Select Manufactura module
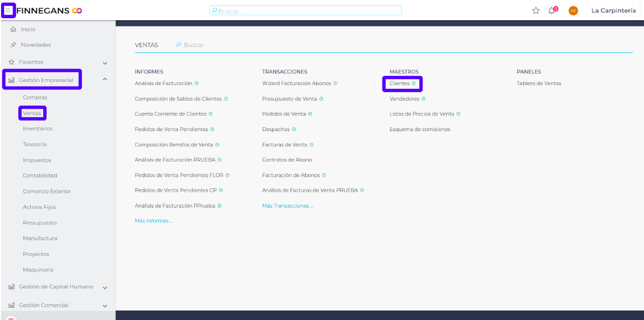Image resolution: width=644 pixels, height=320 pixels. pos(40,238)
